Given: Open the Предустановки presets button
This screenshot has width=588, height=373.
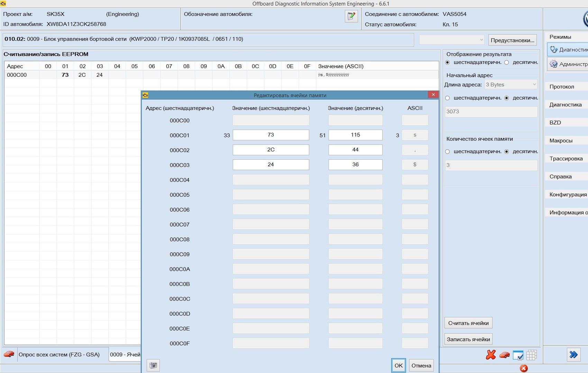Looking at the screenshot, I should coord(512,40).
